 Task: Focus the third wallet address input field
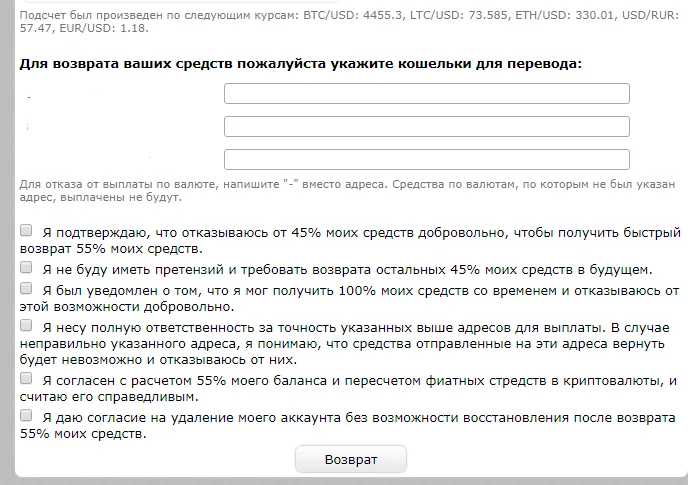[426, 160]
